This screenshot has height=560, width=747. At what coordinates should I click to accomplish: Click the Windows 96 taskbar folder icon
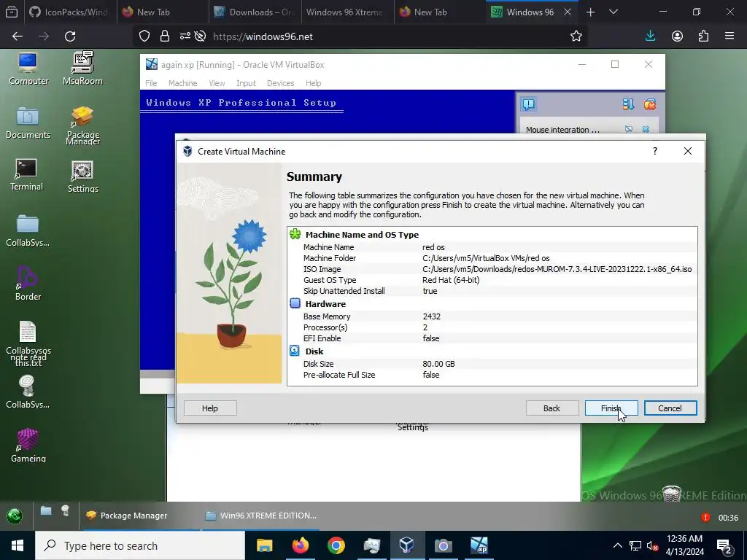(46, 511)
